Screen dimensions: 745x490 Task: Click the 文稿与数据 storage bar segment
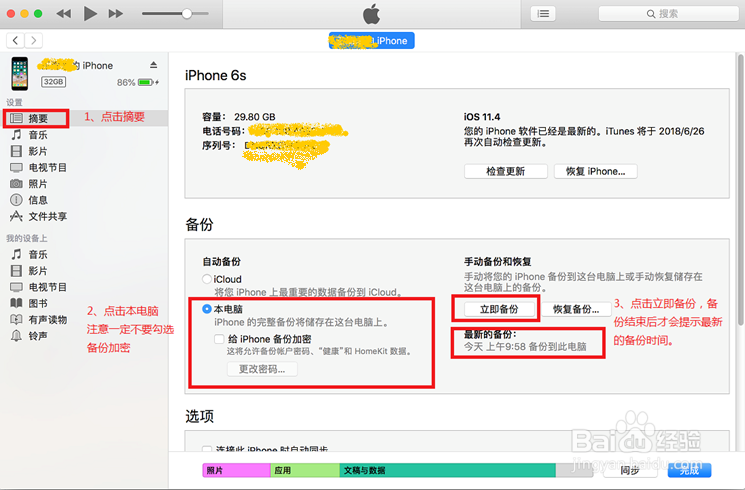(x=448, y=470)
